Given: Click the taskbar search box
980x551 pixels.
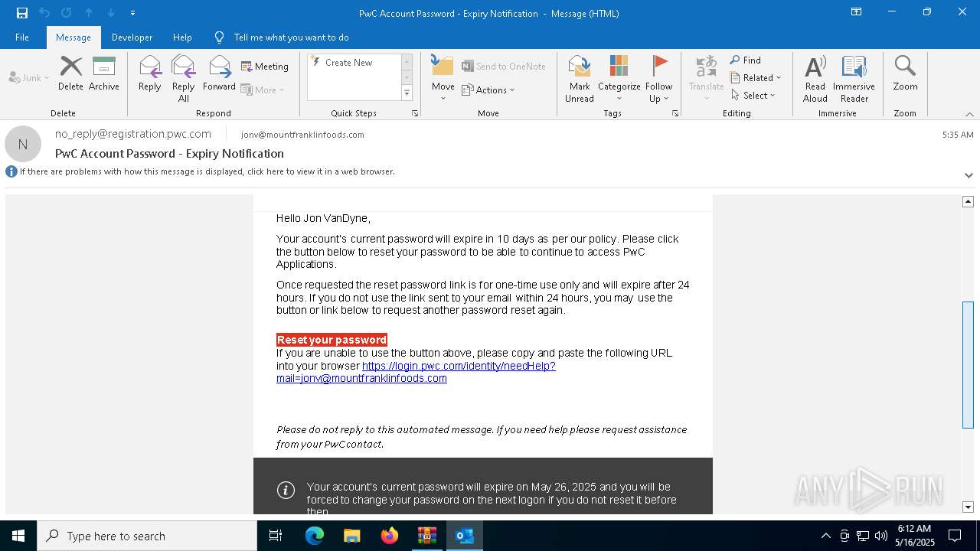Looking at the screenshot, I should (x=147, y=536).
